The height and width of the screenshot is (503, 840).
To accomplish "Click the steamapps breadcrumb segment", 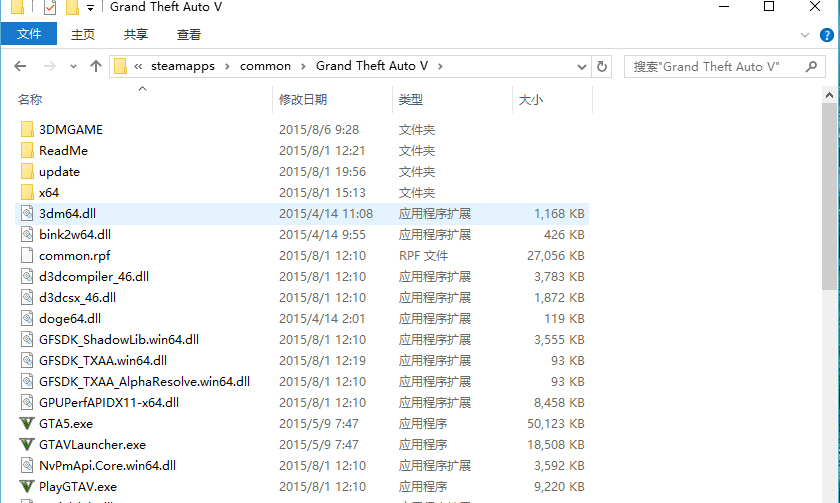I will pyautogui.click(x=183, y=66).
